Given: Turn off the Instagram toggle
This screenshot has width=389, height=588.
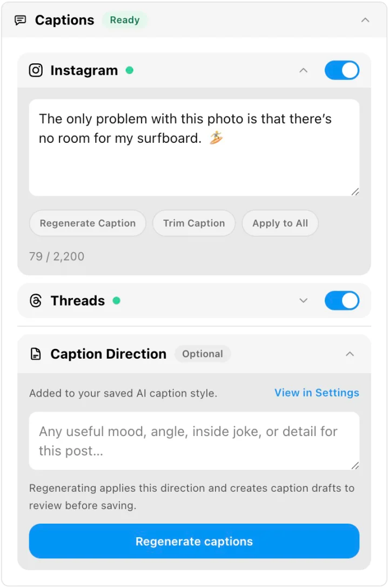Looking at the screenshot, I should tap(342, 70).
